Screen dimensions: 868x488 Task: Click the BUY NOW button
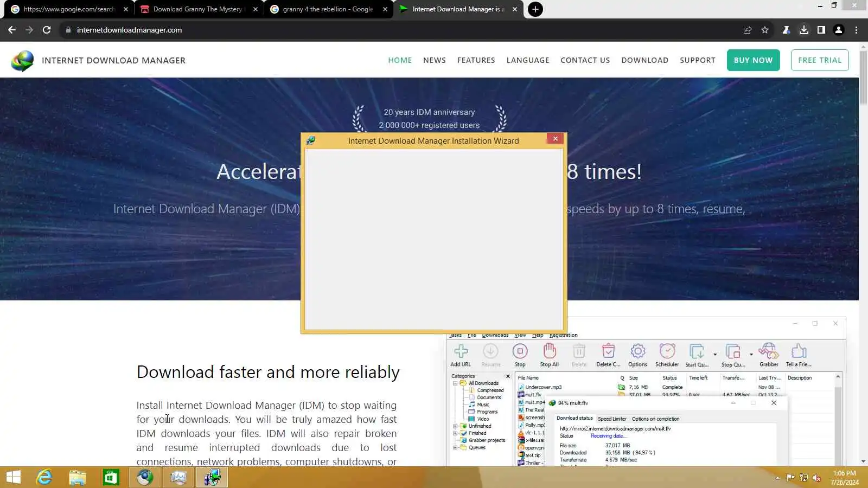754,60
